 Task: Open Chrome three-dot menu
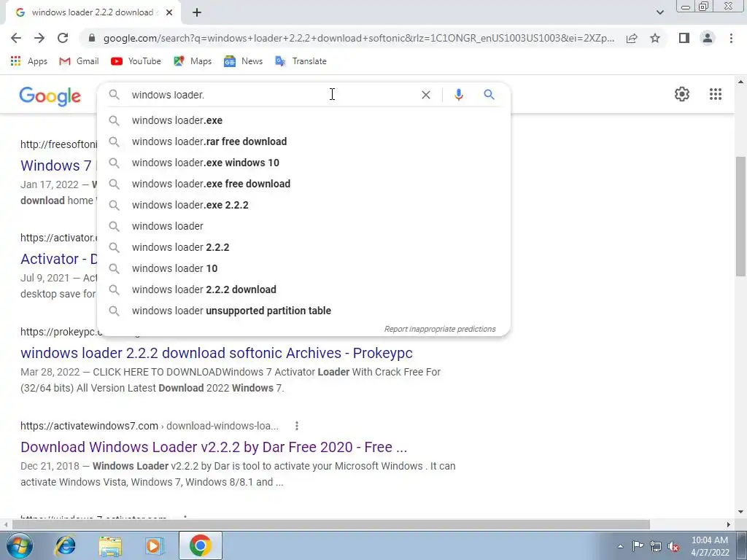[731, 38]
